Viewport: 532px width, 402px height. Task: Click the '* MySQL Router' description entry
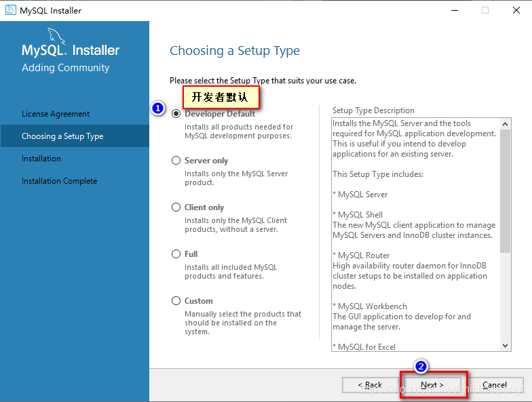pyautogui.click(x=361, y=256)
